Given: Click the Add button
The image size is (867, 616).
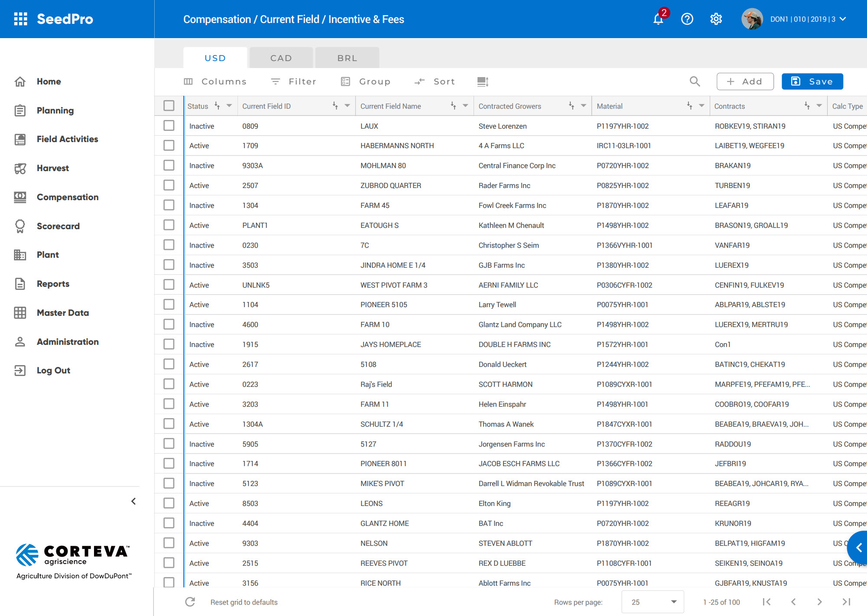Looking at the screenshot, I should coord(745,81).
